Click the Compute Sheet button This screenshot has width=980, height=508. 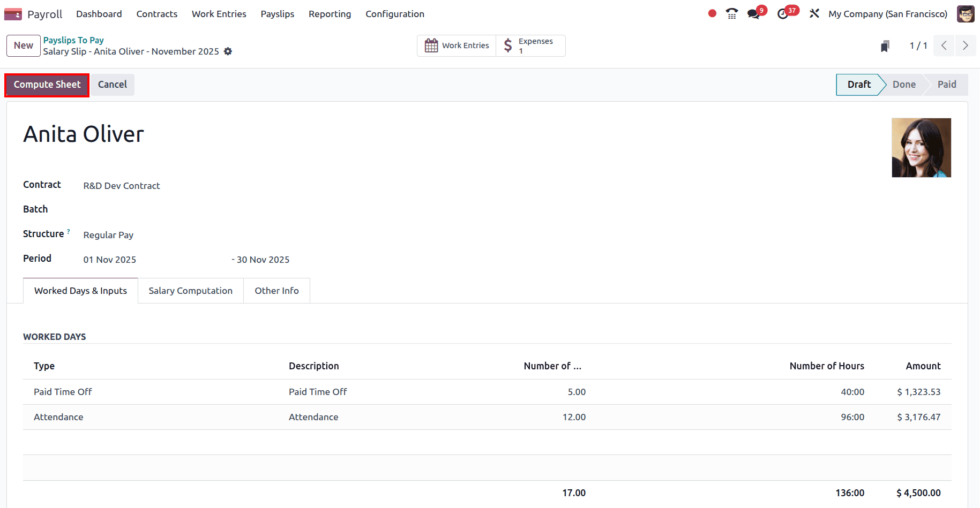pos(47,84)
